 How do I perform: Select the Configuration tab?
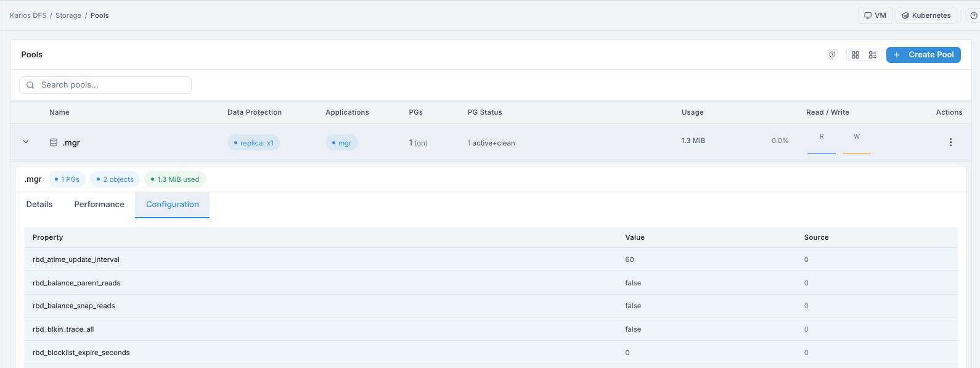(x=173, y=205)
